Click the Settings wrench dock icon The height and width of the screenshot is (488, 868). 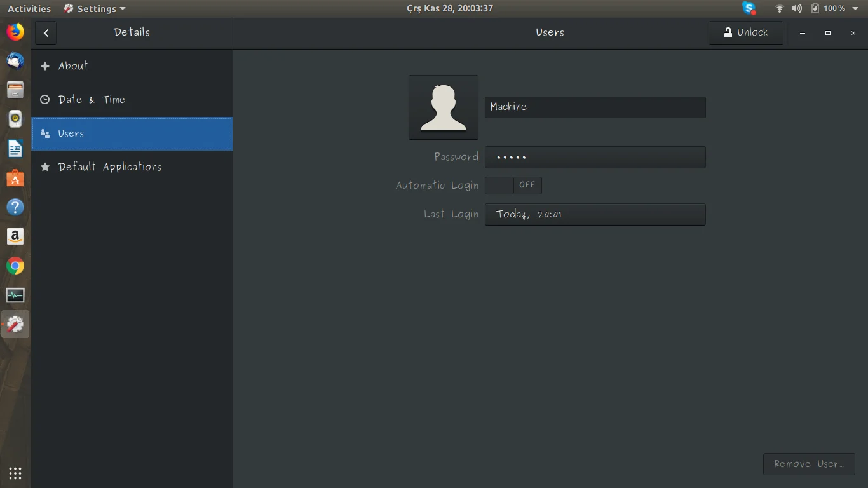coord(15,325)
